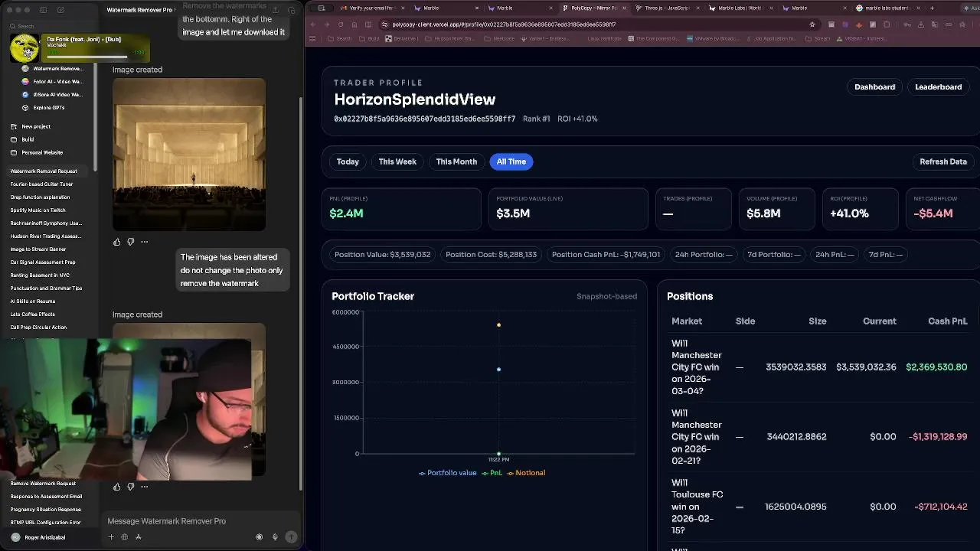
Task: Click the voice mode icon left of microphone
Action: pos(260,537)
